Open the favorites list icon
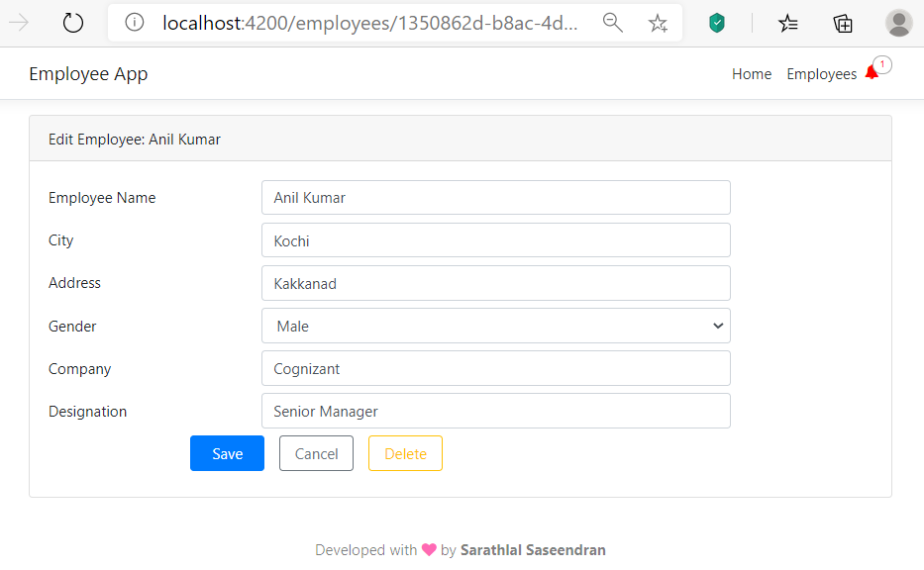Viewport: 924px width, 570px height. coord(788,22)
